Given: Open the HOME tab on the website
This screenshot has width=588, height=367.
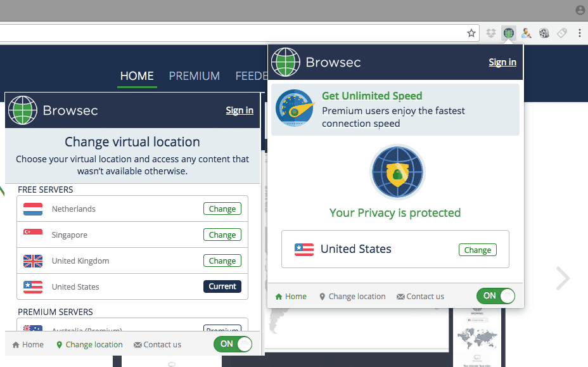Looking at the screenshot, I should (x=137, y=76).
